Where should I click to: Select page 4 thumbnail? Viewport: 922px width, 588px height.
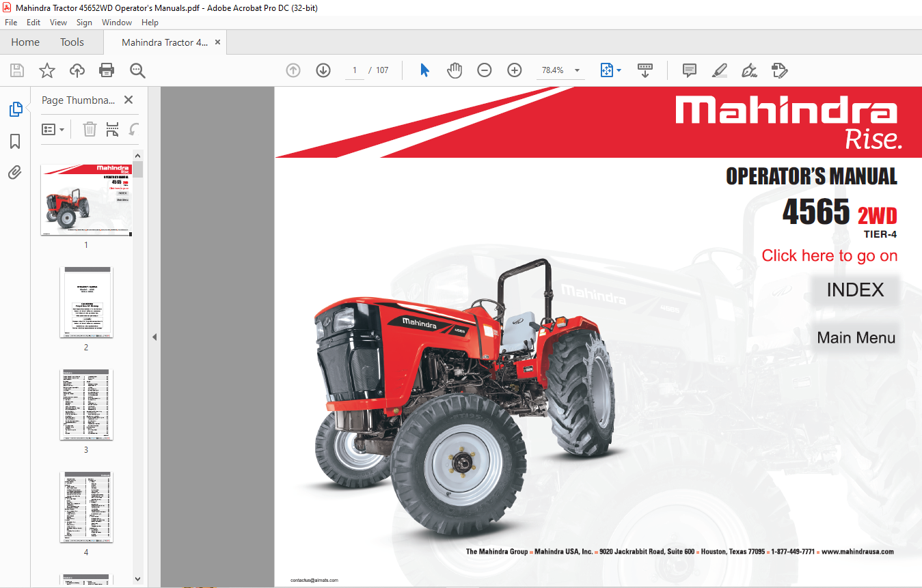(x=86, y=507)
